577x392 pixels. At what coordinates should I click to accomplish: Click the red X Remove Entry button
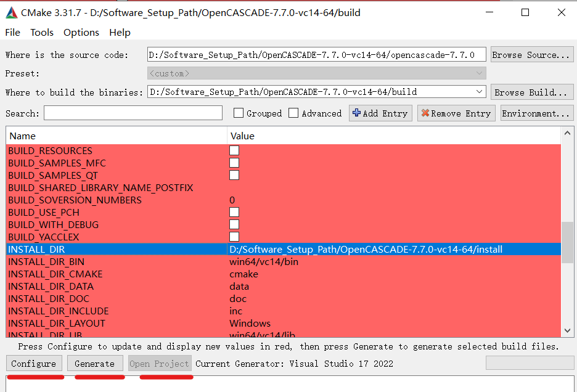click(456, 113)
